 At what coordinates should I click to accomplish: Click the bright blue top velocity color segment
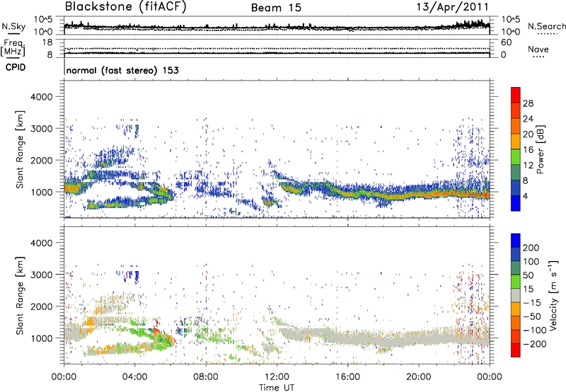click(516, 241)
